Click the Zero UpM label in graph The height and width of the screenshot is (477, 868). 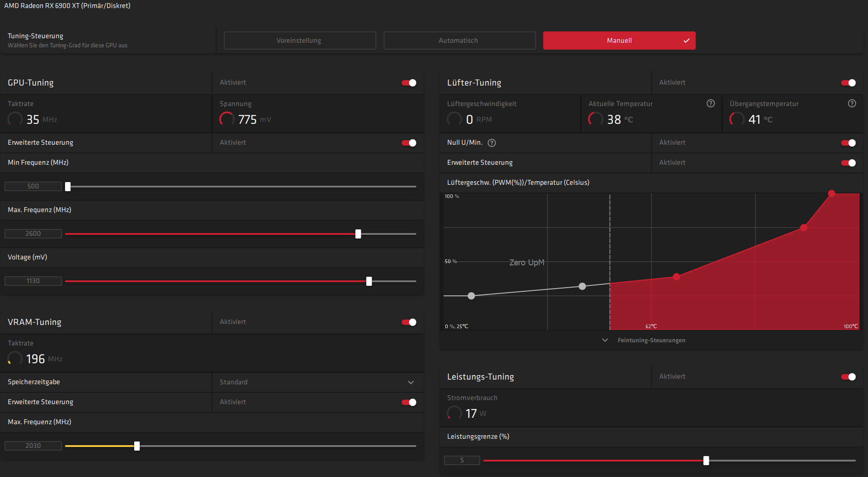(x=527, y=263)
